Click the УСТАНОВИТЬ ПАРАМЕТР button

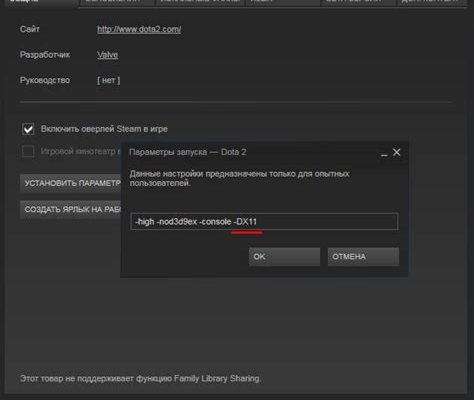pos(70,183)
